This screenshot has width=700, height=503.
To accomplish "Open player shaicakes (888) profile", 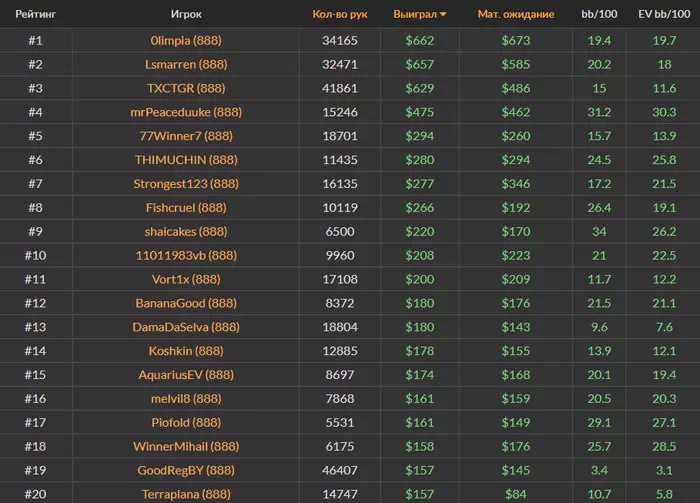I will coord(186,232).
